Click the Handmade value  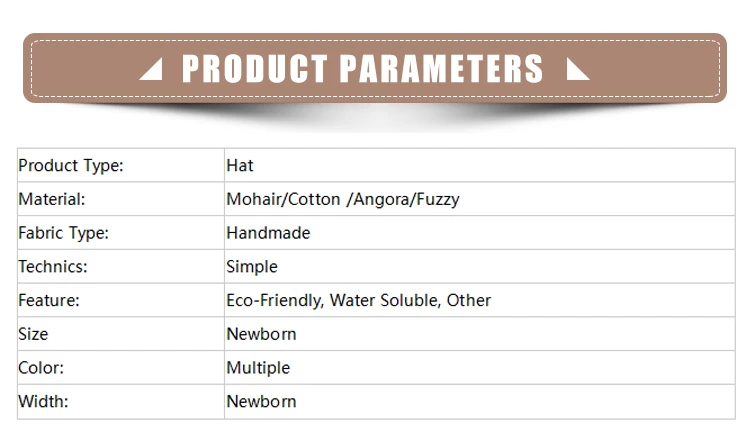tap(268, 233)
